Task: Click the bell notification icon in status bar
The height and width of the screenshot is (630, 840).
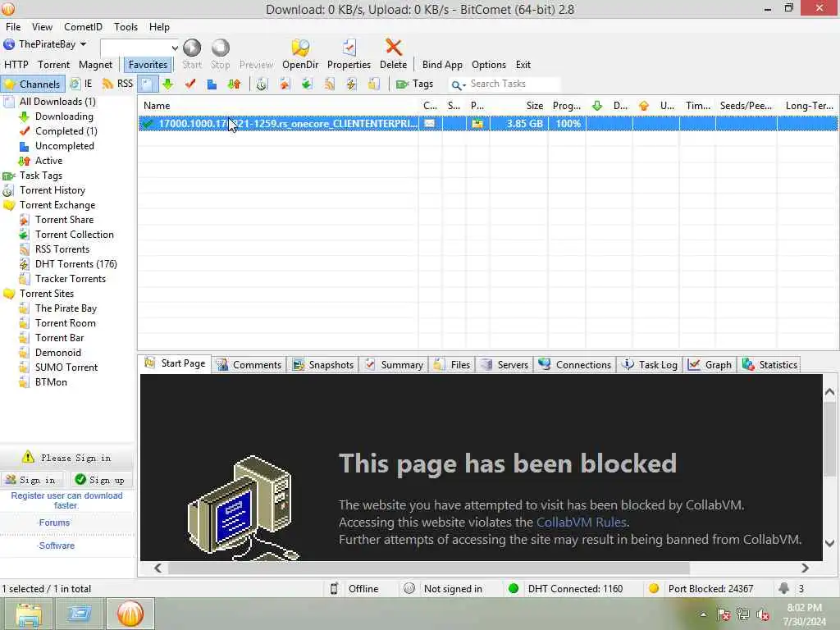Action: pos(783,588)
